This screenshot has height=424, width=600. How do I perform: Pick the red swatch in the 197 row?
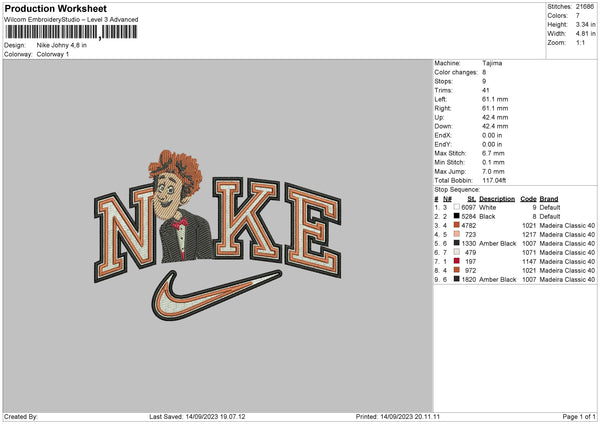click(456, 261)
